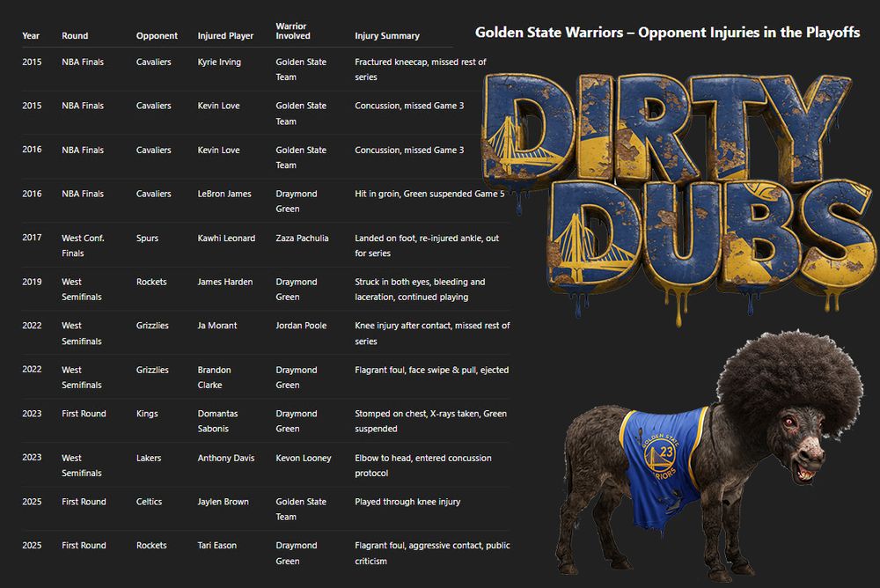Image resolution: width=880 pixels, height=588 pixels.
Task: Select the 'James Harden' cell
Action: (x=225, y=282)
